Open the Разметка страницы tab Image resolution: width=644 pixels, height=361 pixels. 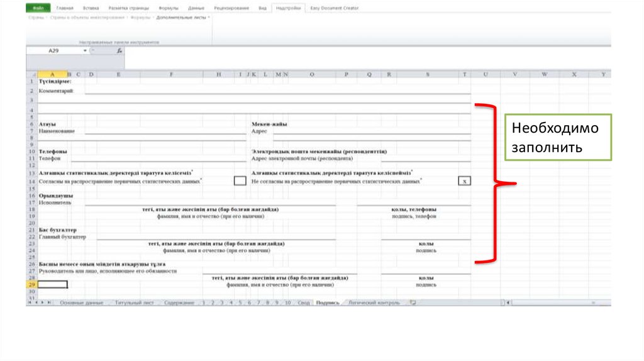(128, 8)
